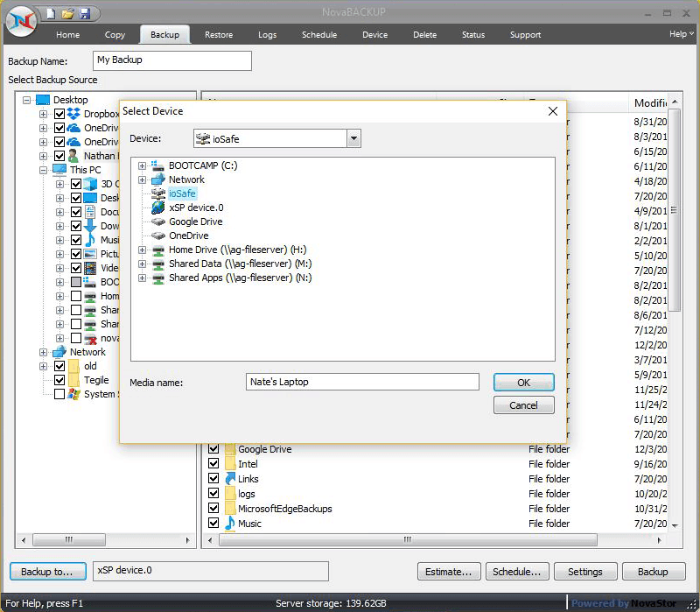Open the Settings button
This screenshot has width=700, height=612.
pyautogui.click(x=585, y=572)
